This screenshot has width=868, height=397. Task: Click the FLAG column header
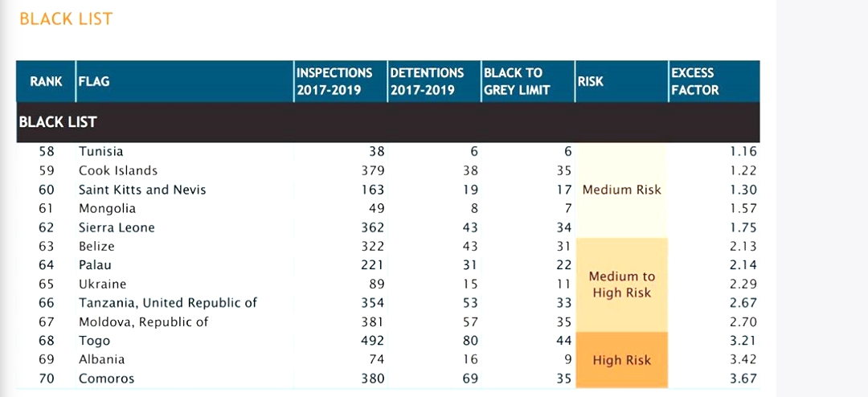[x=94, y=81]
